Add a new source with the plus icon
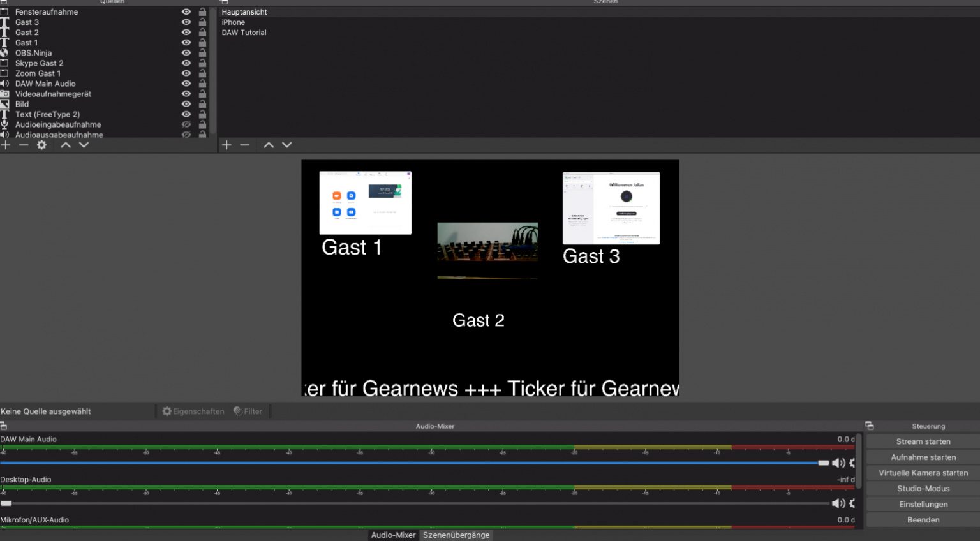 (x=6, y=145)
